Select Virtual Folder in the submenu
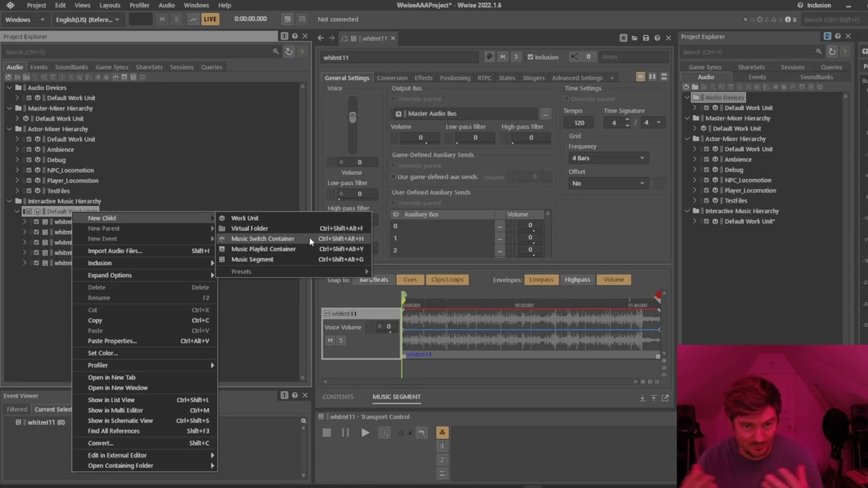 (292, 228)
